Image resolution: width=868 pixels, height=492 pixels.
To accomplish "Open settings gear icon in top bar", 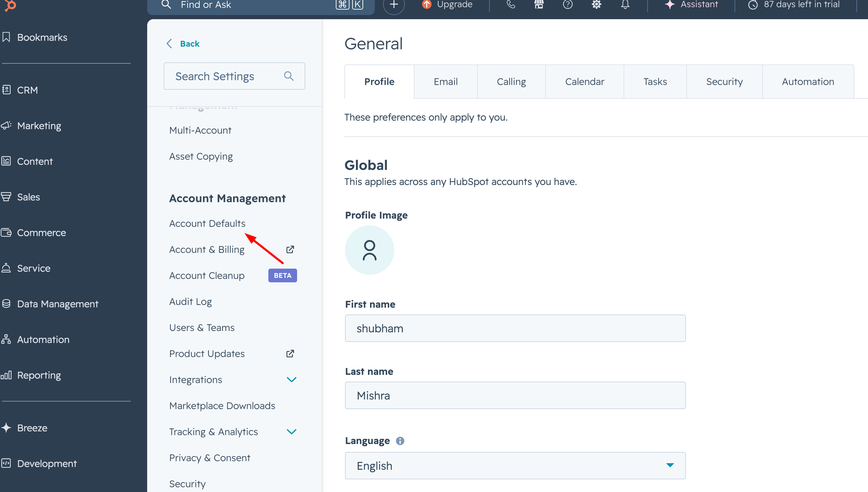I will 596,4.
